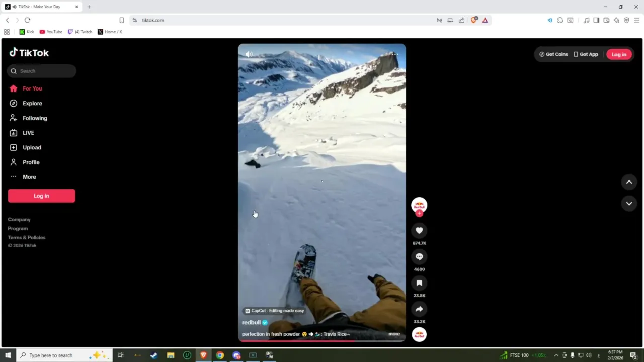Open the notifications center icon
This screenshot has width=644, height=362.
pyautogui.click(x=634, y=355)
